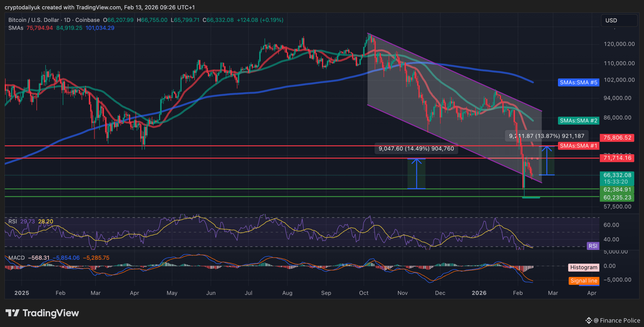Click the purple RSI axis tag
Viewport: 644px width, 327px height.
(593, 246)
